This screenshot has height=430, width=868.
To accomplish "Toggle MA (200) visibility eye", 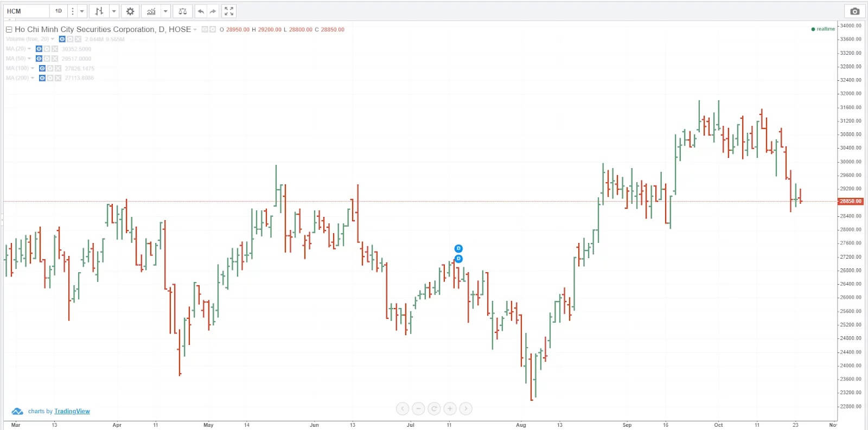I will coord(42,78).
